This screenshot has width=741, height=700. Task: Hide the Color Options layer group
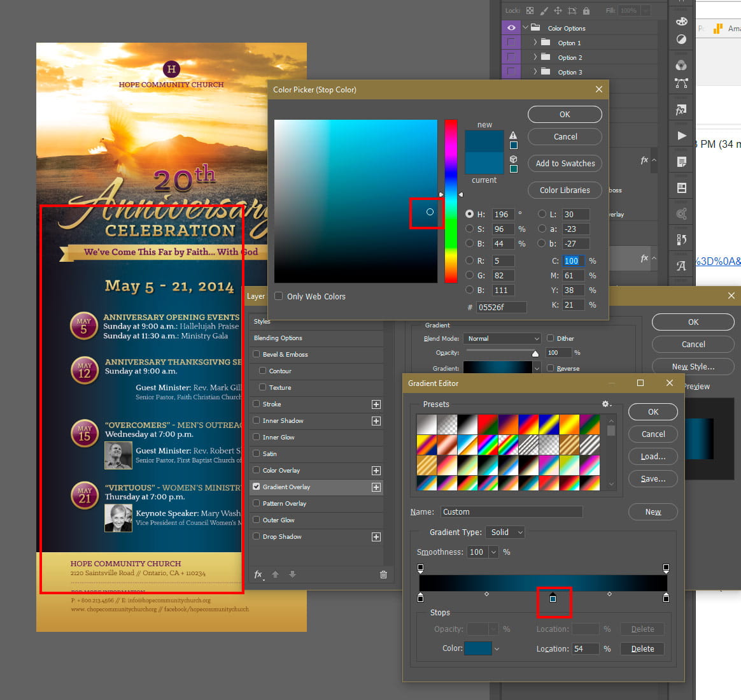click(x=511, y=28)
